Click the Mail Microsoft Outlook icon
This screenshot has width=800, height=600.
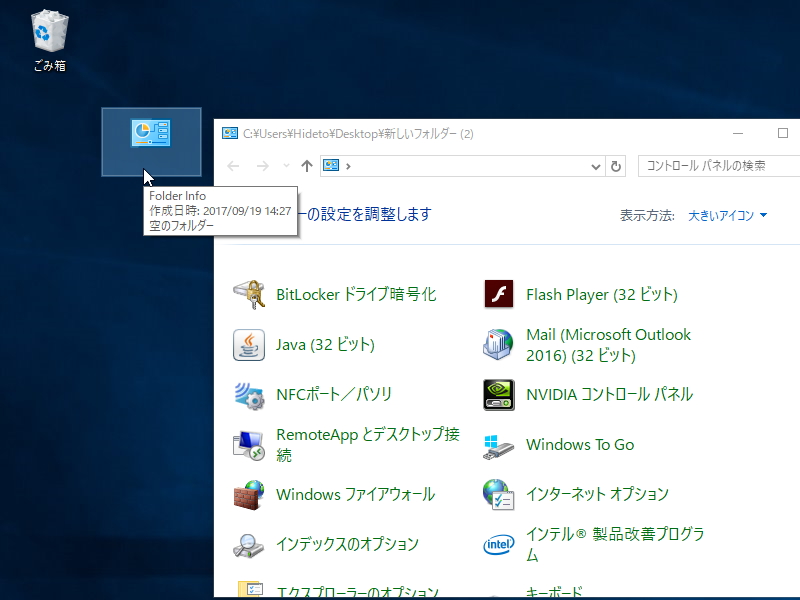point(498,344)
